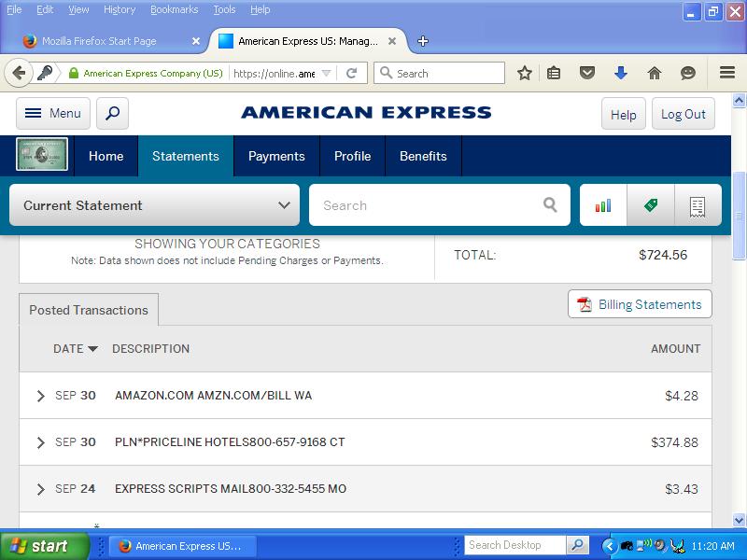Bookmark this page with the star icon

(525, 74)
